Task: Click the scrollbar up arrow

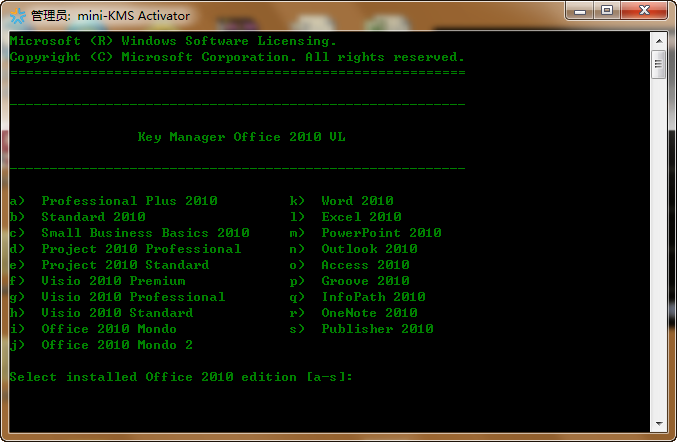Action: point(658,41)
